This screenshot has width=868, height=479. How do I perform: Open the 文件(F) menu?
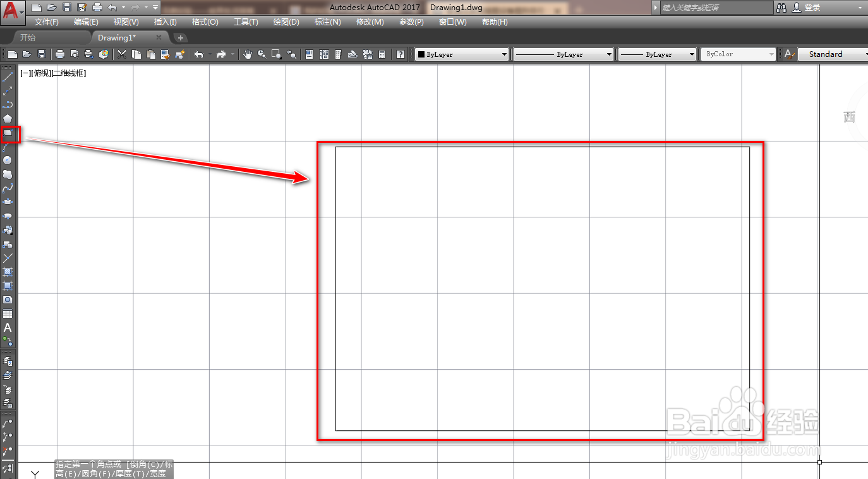[x=47, y=22]
